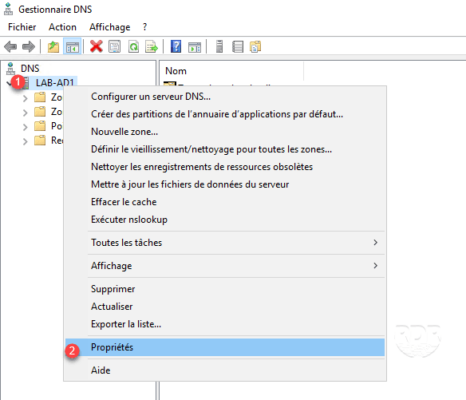Open the properties sheet toolbar icon
Screen dimensions: 466x400
tap(115, 47)
